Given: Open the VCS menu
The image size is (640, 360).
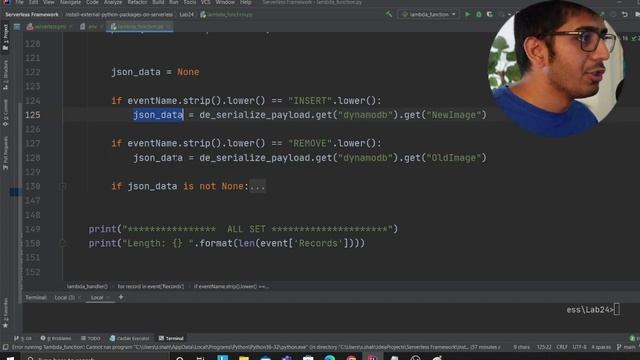Looking at the screenshot, I should pos(205,2).
